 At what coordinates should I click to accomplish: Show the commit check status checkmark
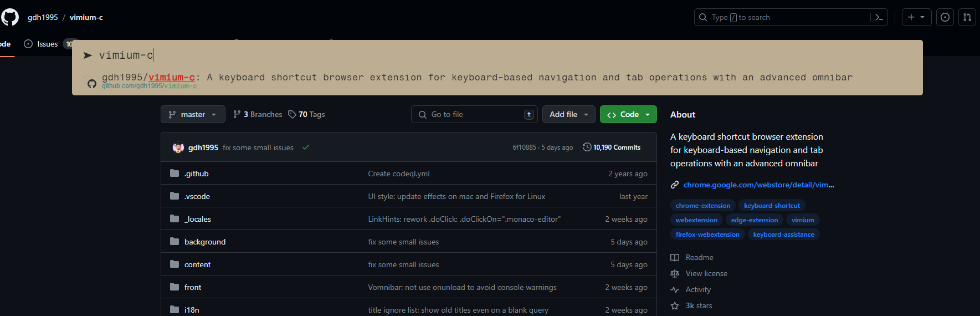coord(306,147)
